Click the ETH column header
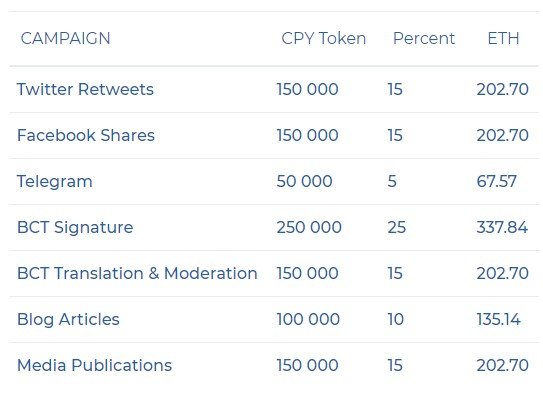 click(x=503, y=38)
